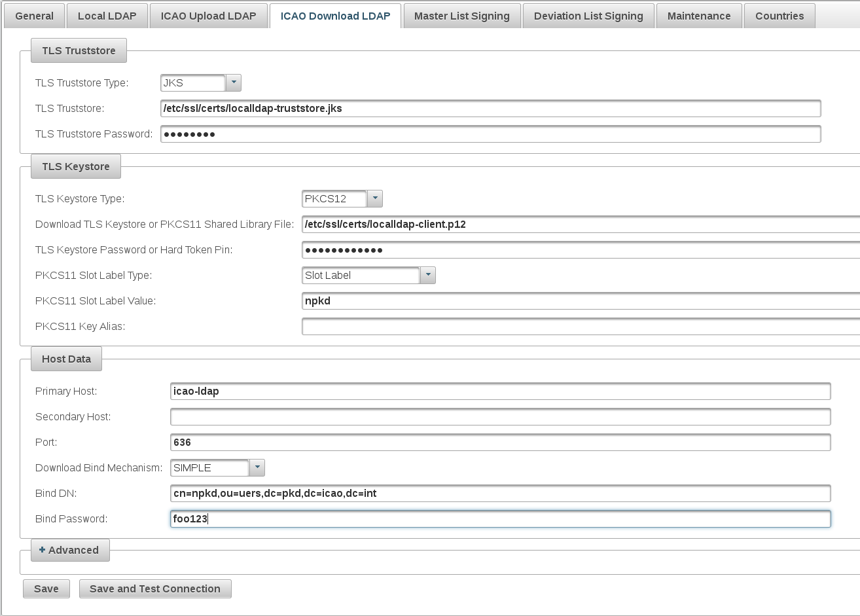Open the Download Bind Mechanism dropdown
Viewport: 860px width, 616px height.
257,468
